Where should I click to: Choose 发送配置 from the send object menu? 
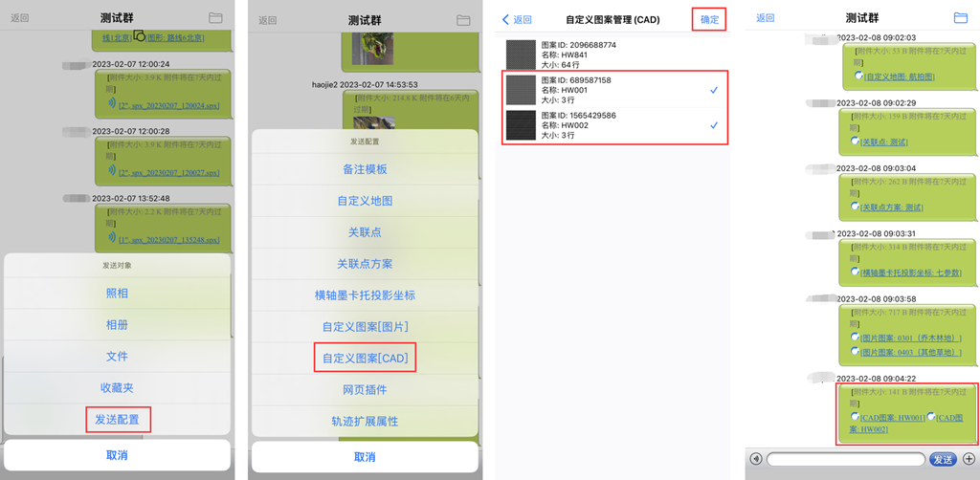117,420
